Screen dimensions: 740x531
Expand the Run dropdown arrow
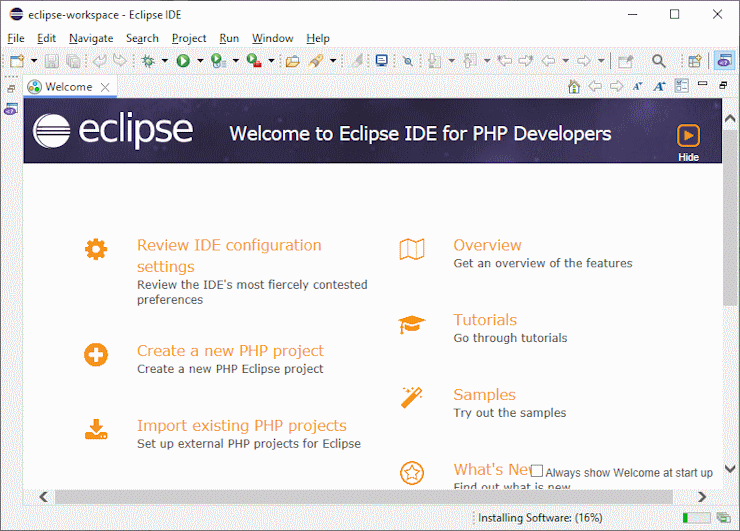pyautogui.click(x=200, y=61)
